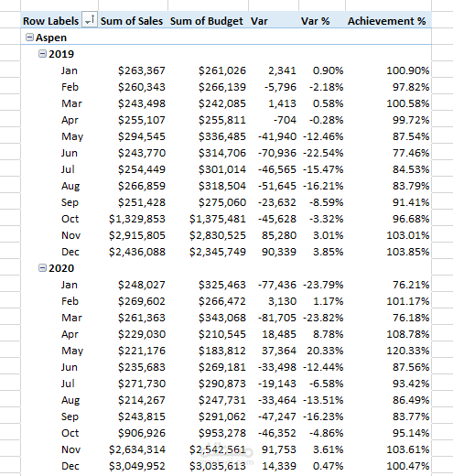
Task: Click variance cell -81,705
Action: [x=277, y=318]
